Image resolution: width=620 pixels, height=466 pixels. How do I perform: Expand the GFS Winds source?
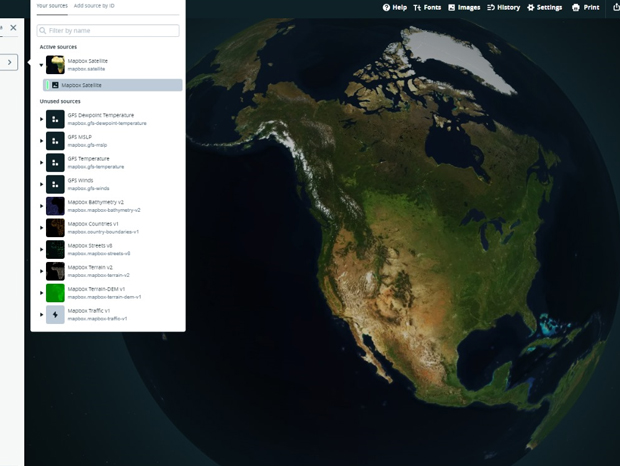[x=41, y=184]
